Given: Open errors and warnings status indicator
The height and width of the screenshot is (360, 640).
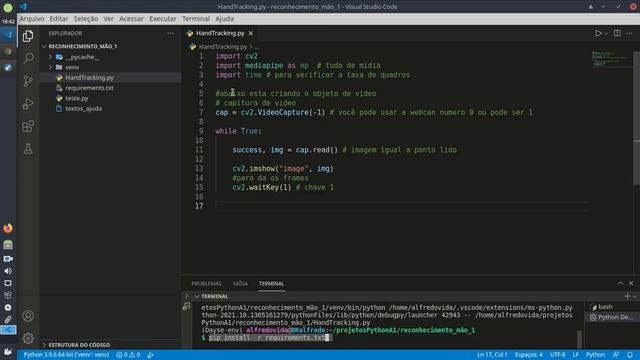Looking at the screenshot, I should (128, 355).
